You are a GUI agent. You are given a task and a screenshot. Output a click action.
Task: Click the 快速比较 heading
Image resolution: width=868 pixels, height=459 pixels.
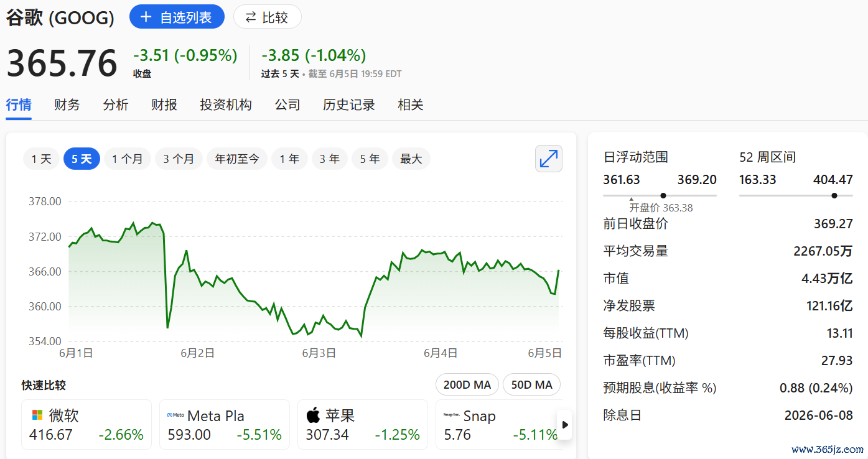click(x=44, y=386)
